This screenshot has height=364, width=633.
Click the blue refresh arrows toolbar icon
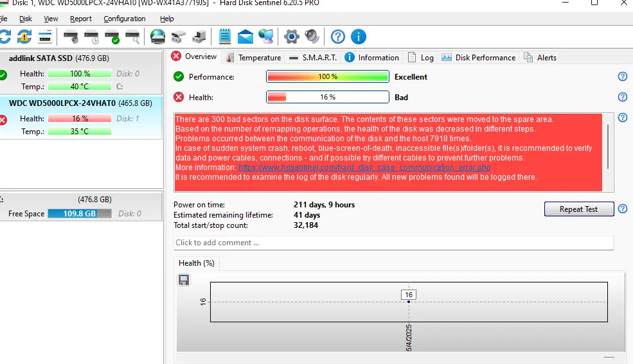5,37
